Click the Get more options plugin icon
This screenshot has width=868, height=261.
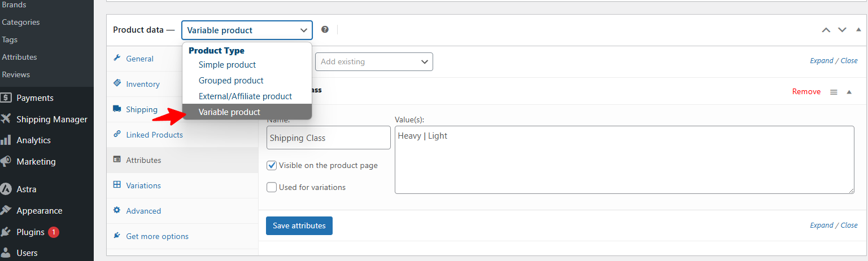point(117,236)
